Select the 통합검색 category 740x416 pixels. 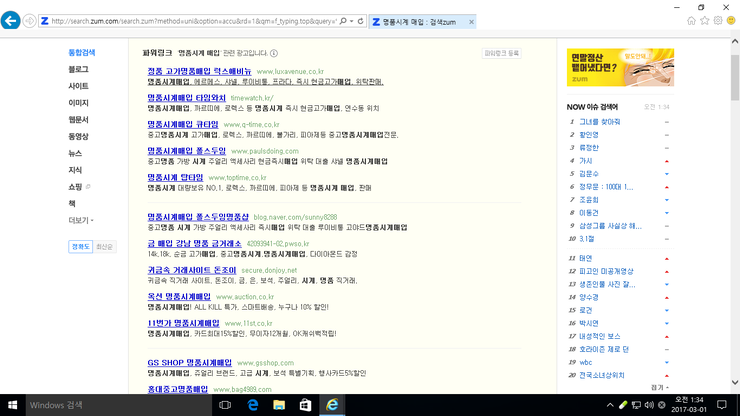coord(82,52)
